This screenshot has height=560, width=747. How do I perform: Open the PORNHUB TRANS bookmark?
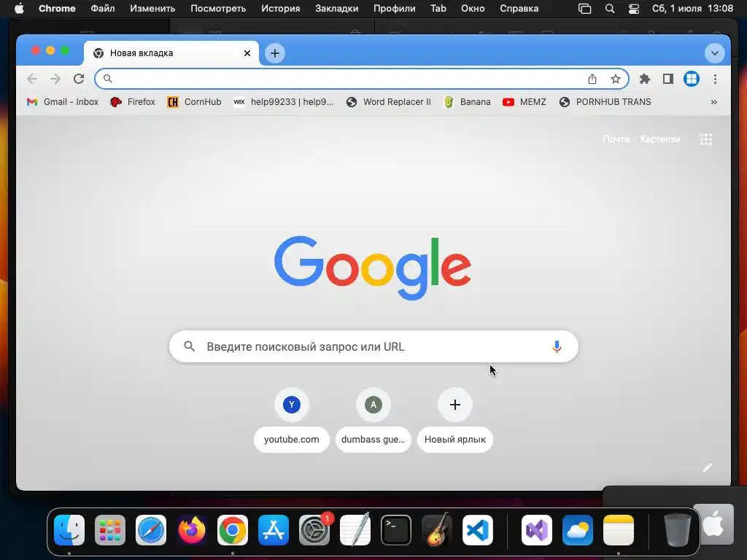[605, 102]
